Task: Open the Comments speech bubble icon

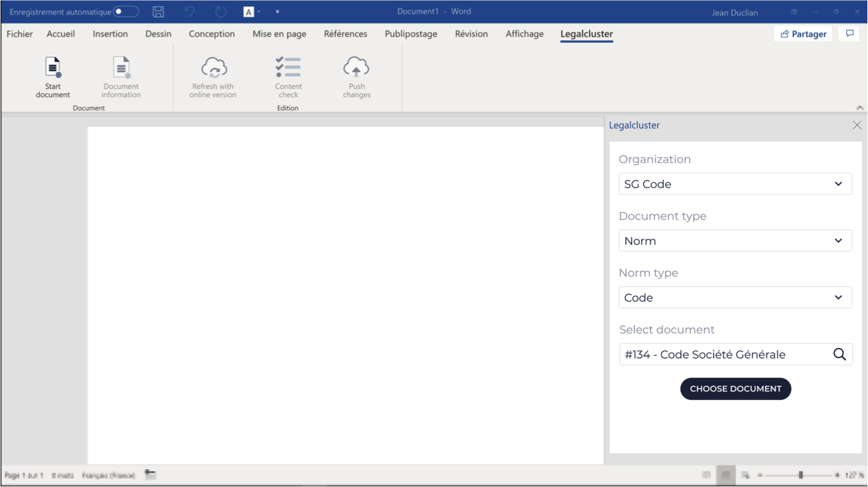Action: pyautogui.click(x=849, y=34)
